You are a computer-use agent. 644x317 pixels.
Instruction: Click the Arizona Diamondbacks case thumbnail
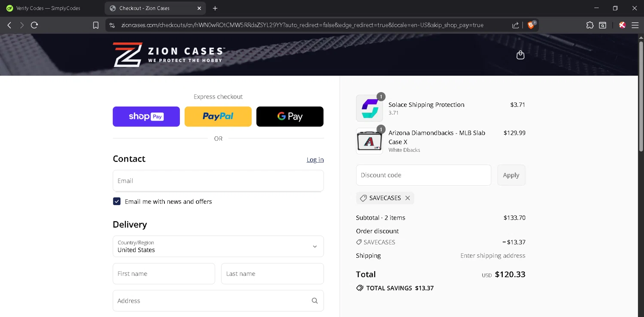coord(369,141)
